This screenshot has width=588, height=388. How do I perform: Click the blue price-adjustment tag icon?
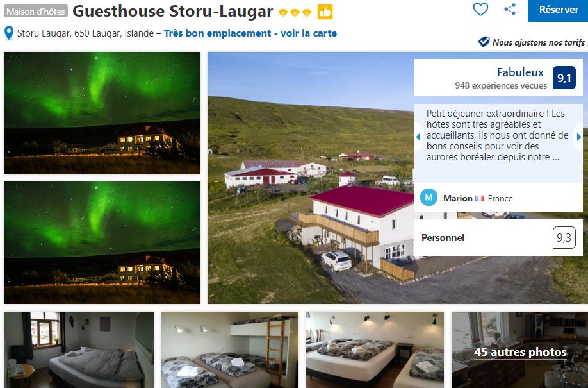(484, 42)
